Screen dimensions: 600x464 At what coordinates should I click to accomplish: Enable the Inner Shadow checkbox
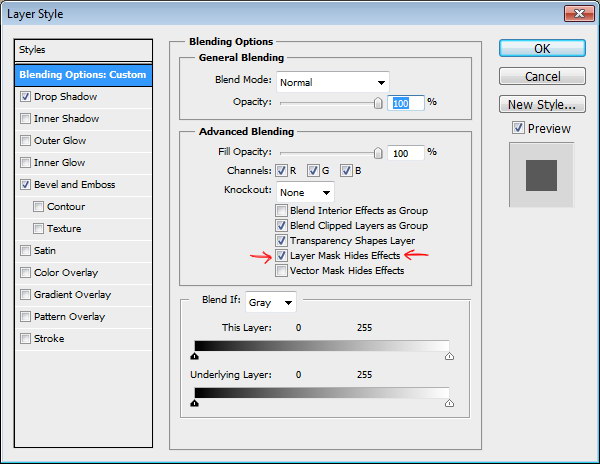point(26,119)
